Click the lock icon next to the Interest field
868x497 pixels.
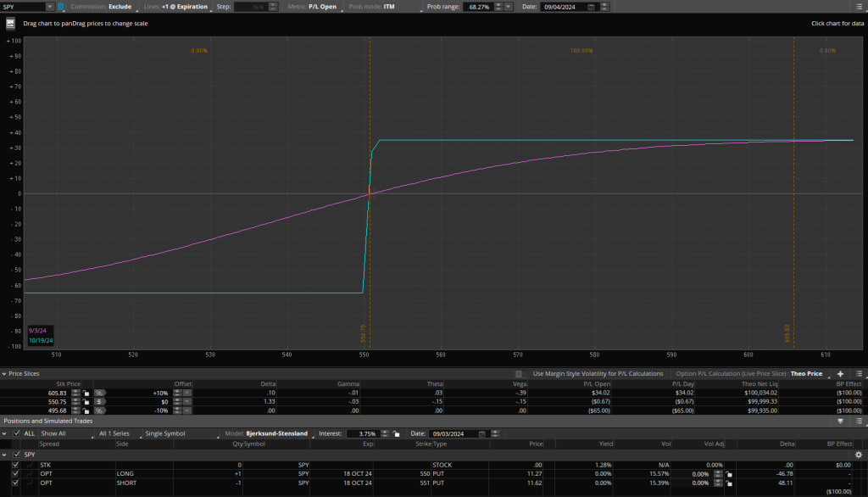pyautogui.click(x=395, y=433)
